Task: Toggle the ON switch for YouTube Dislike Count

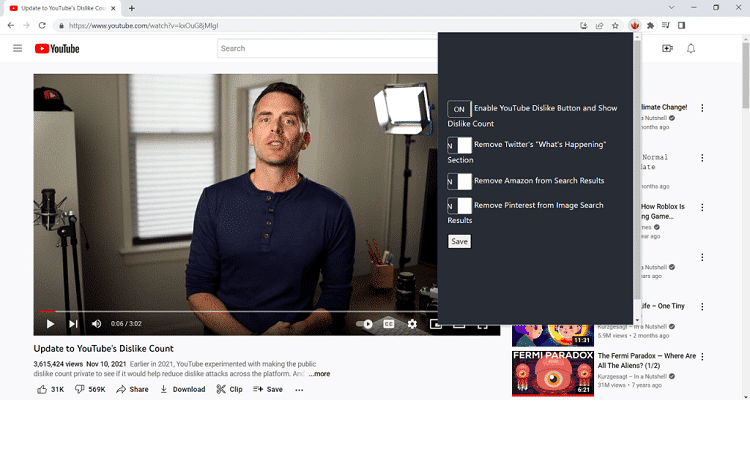Action: [459, 109]
